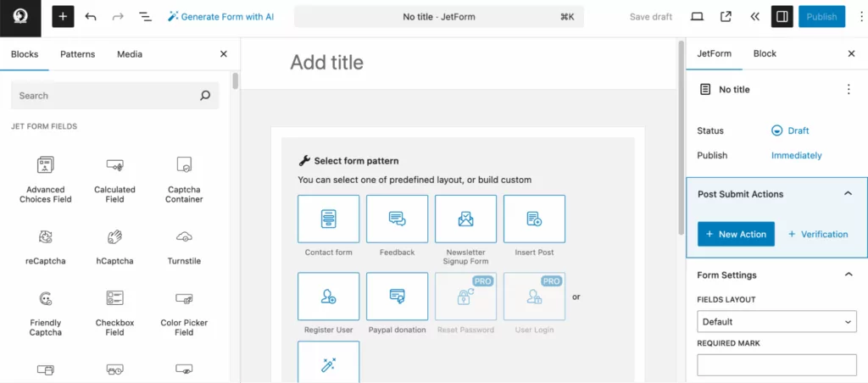This screenshot has width=868, height=383.
Task: Collapse the Post Submit Actions section
Action: click(848, 194)
